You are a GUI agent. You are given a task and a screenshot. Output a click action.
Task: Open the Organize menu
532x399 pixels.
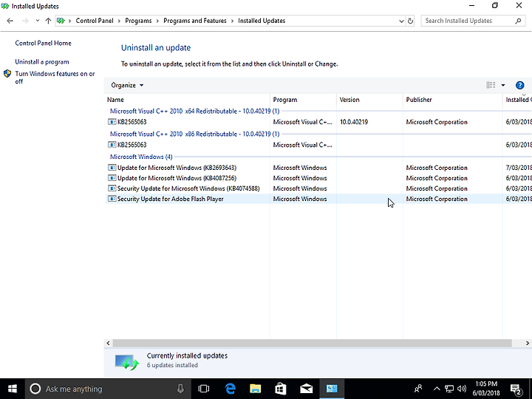(x=127, y=85)
